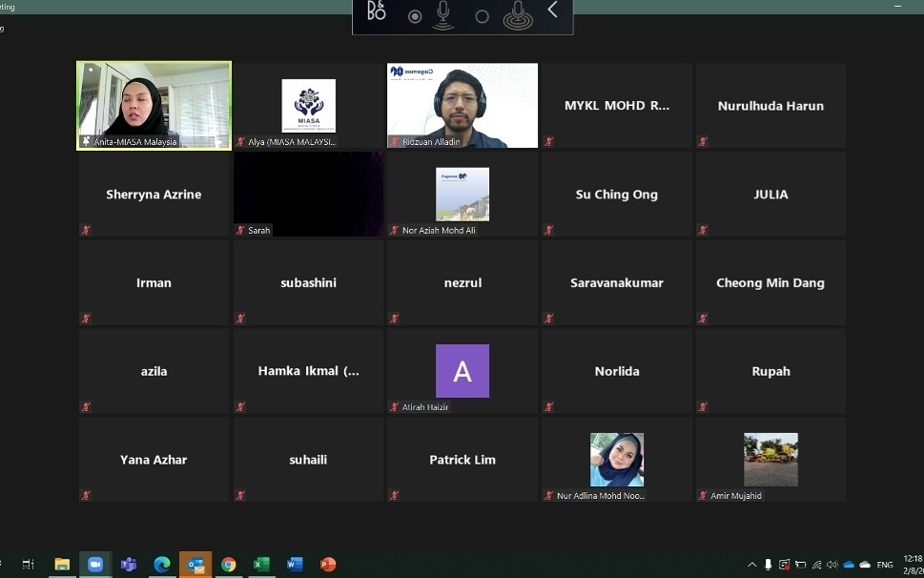Show hidden system tray icons
Screen dimensions: 924x578
[x=752, y=565]
